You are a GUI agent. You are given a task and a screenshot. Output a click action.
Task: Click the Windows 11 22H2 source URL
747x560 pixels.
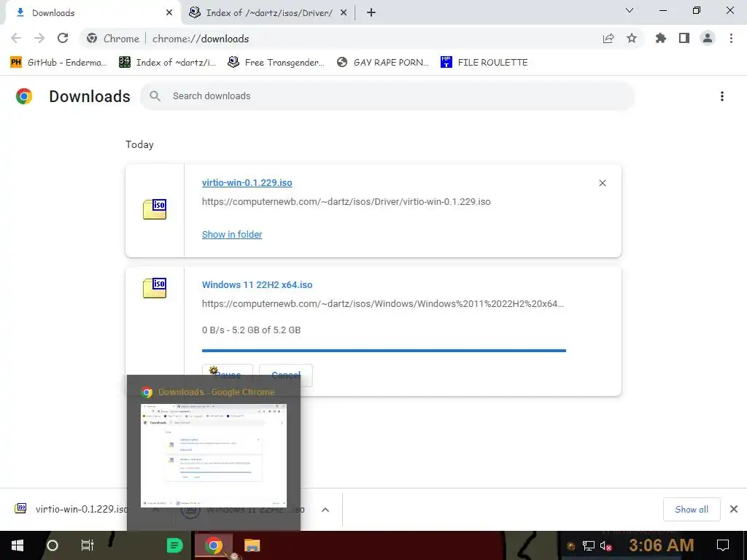383,304
